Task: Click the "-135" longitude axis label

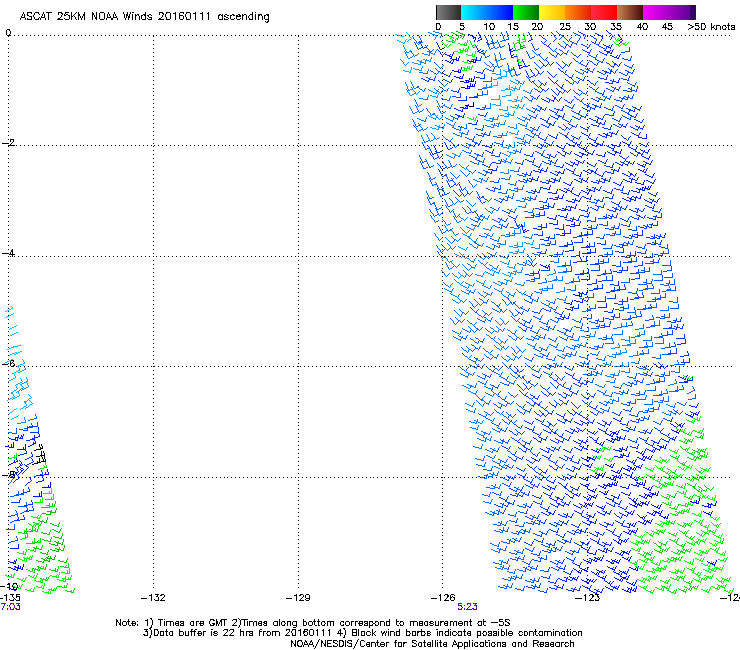Action: (x=10, y=598)
